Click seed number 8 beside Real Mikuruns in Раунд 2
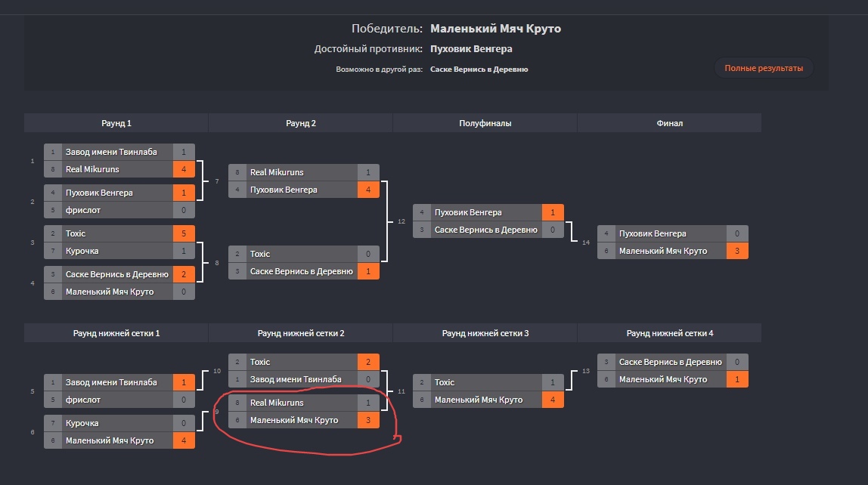Screen dimensions: 868x485 pyautogui.click(x=237, y=172)
